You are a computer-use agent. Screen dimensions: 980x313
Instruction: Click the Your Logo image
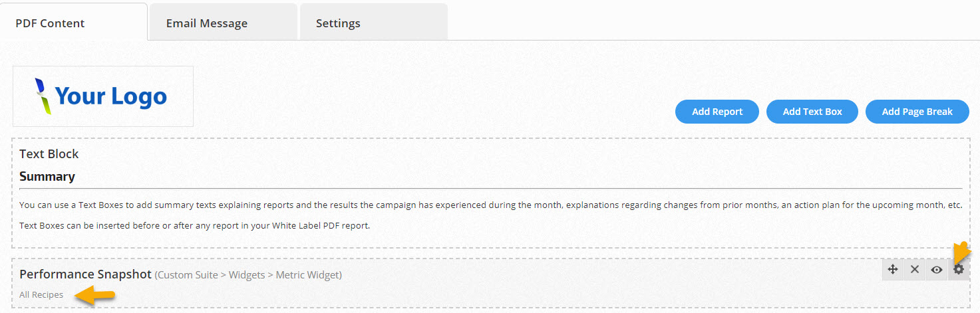(x=103, y=96)
